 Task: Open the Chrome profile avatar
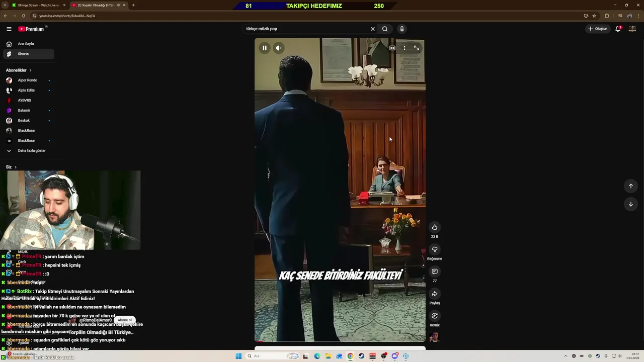tap(629, 16)
